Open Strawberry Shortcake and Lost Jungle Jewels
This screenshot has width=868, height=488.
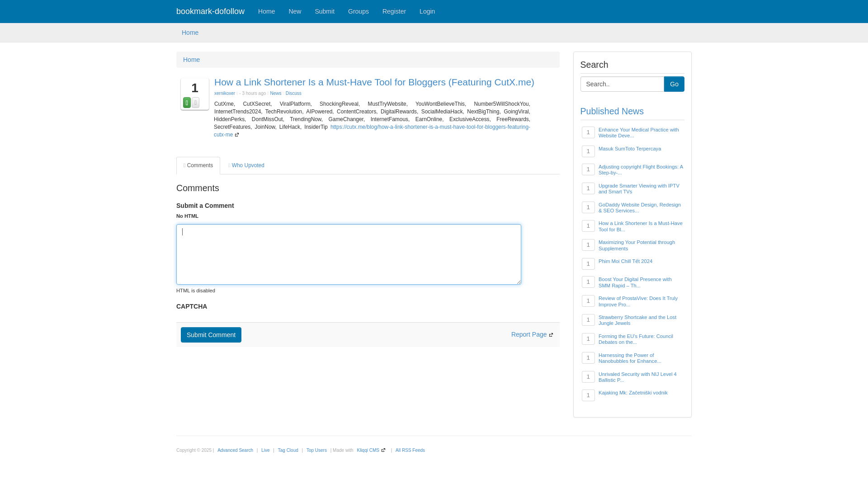[637, 320]
